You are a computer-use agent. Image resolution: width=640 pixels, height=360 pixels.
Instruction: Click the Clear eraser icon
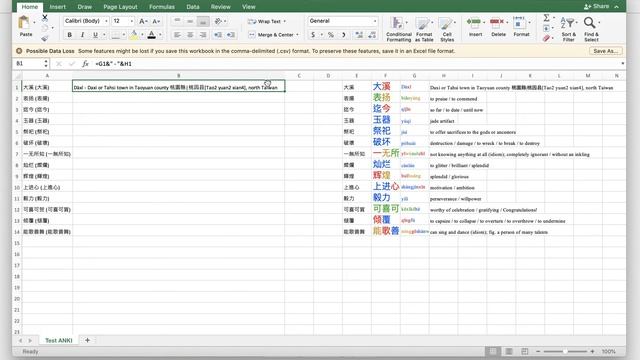[x=546, y=38]
